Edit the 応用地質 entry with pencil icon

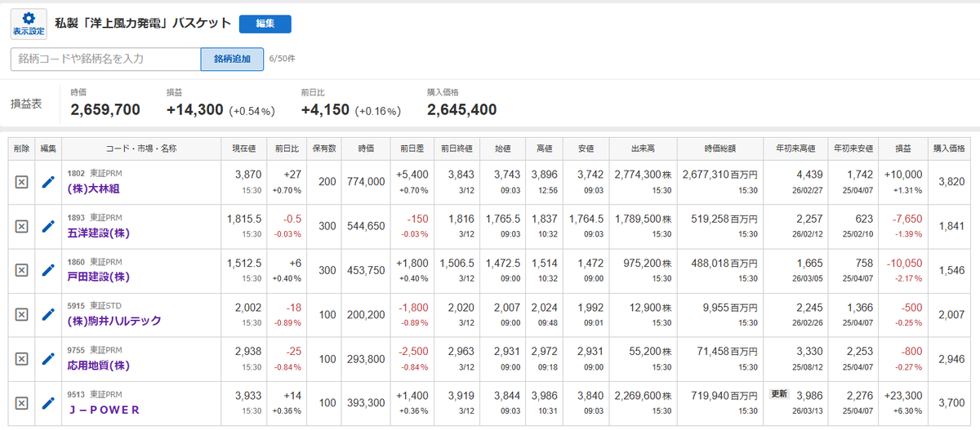click(48, 358)
